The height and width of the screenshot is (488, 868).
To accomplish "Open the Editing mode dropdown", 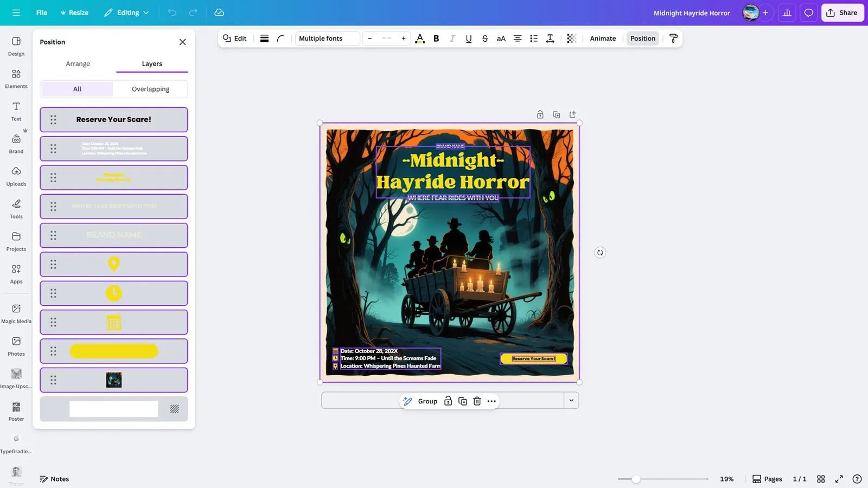I will click(x=126, y=12).
